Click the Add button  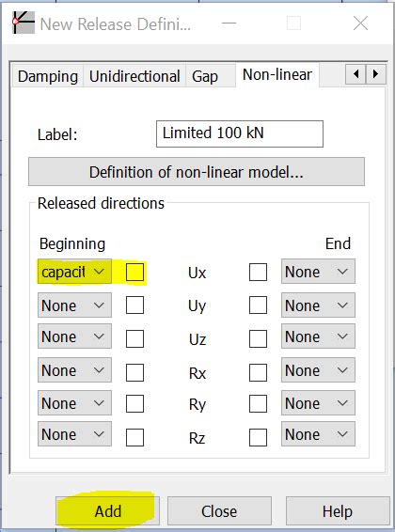click(x=107, y=511)
